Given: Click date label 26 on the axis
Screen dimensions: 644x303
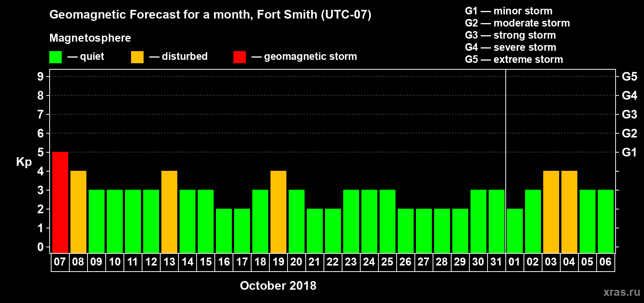Looking at the screenshot, I should 405,262.
